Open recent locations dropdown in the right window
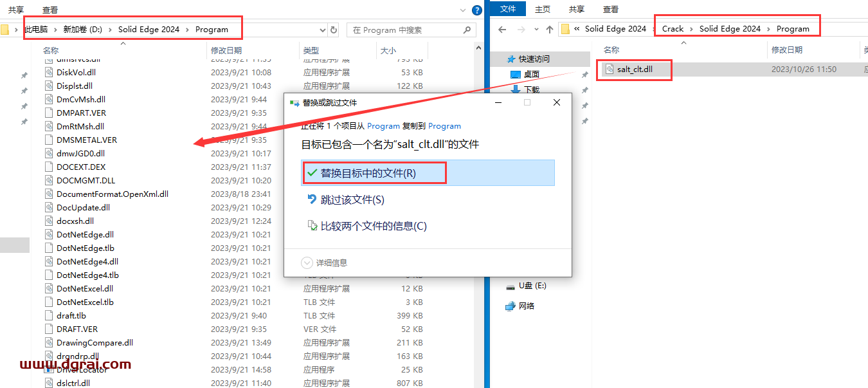 tap(536, 30)
